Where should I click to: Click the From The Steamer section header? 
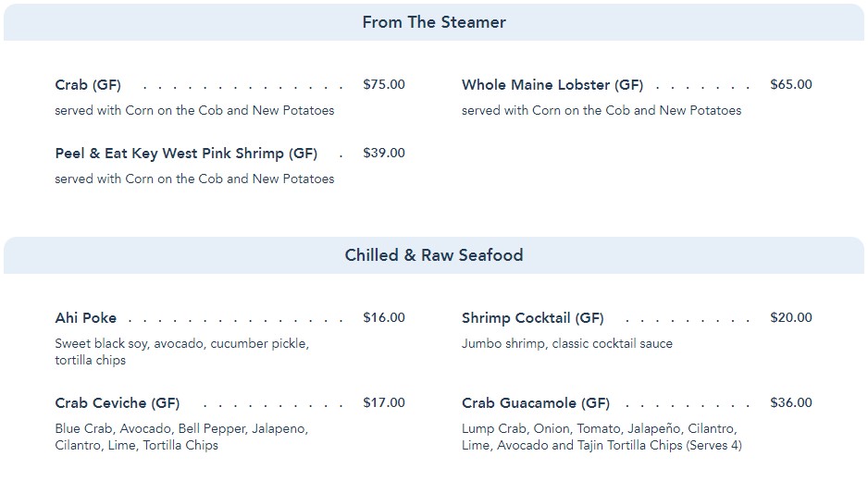(x=434, y=22)
